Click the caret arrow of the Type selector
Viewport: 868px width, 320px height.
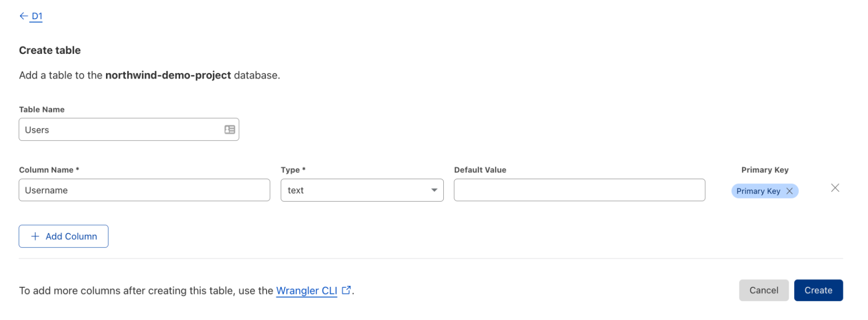(434, 190)
